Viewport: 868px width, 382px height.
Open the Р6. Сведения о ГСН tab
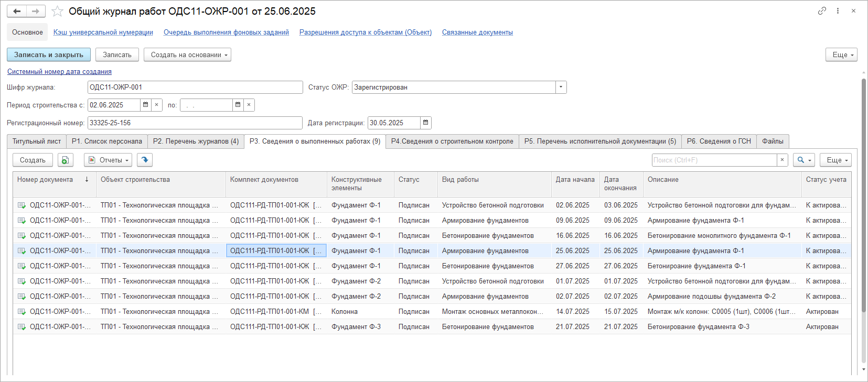tap(719, 141)
